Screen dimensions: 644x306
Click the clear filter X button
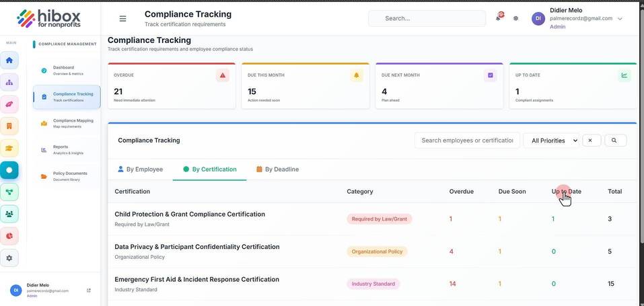coord(592,141)
